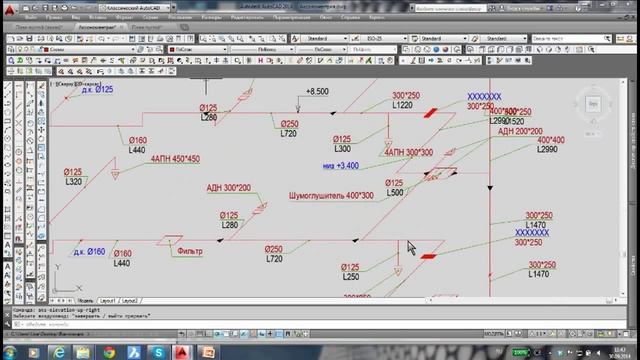
Task: Open the multileader style Standard dropdown
Action: pos(504,38)
